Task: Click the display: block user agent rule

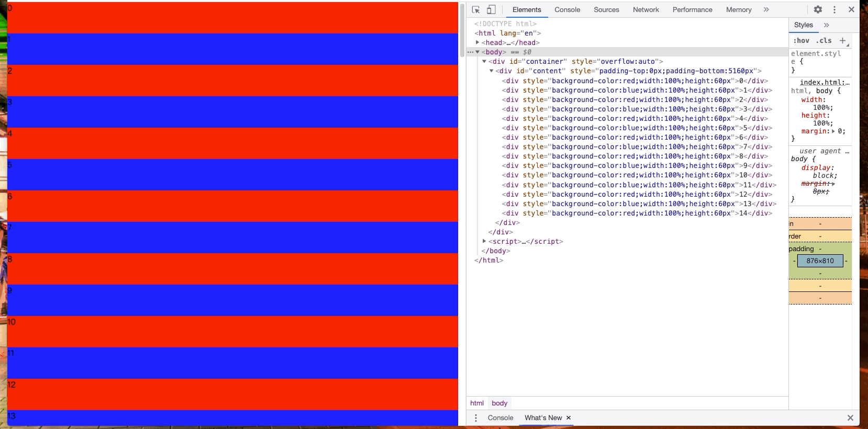Action: pos(819,172)
